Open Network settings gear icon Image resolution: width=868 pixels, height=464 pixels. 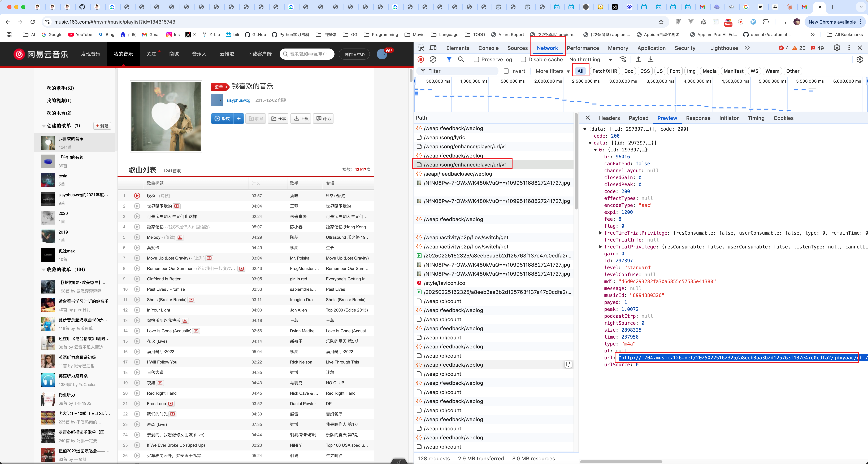click(x=860, y=60)
